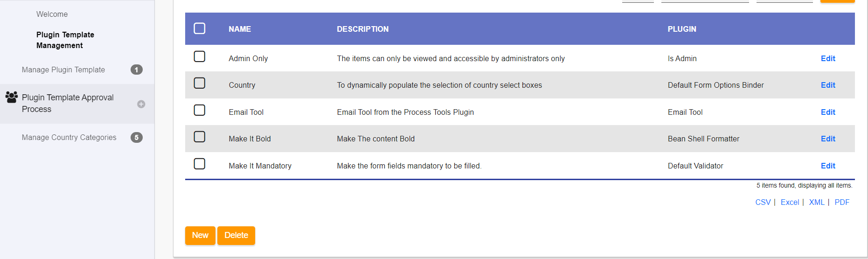Click the badge count on Manage Country Categories
The height and width of the screenshot is (259, 868).
point(136,138)
